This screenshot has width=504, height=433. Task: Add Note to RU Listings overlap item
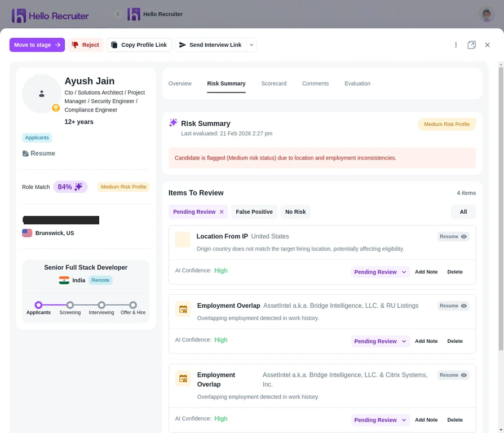(426, 341)
